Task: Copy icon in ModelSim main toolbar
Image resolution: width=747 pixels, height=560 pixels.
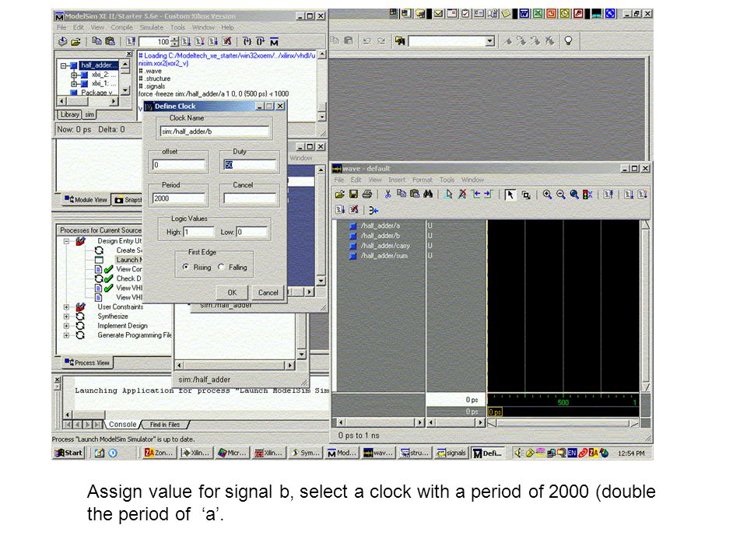Action: click(x=96, y=41)
